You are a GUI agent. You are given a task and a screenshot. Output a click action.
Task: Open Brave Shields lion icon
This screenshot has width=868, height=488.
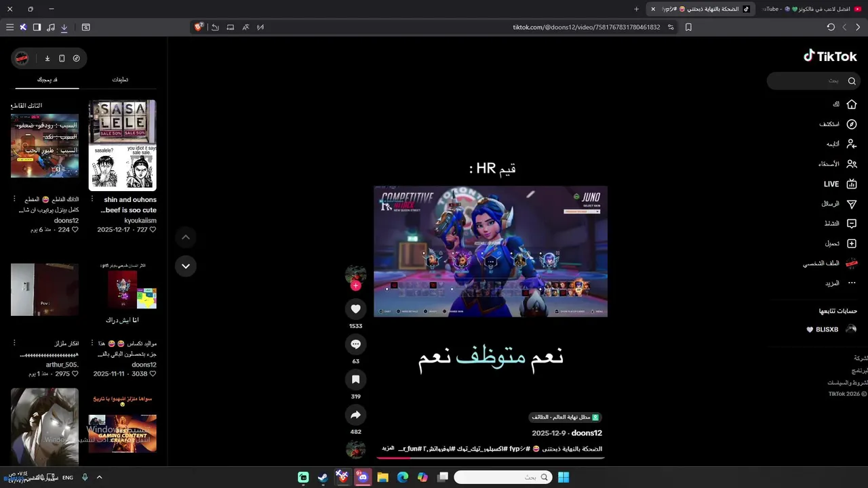(199, 27)
